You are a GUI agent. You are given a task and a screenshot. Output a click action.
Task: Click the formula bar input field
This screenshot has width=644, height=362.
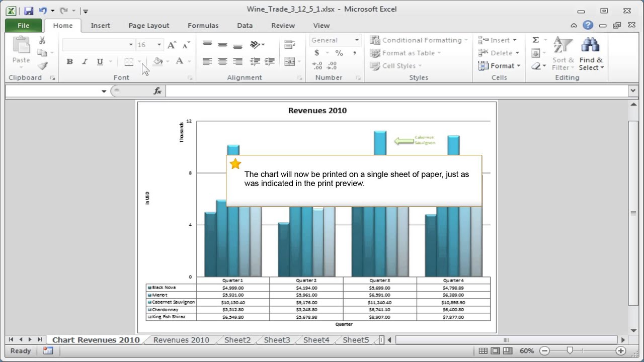click(x=396, y=91)
